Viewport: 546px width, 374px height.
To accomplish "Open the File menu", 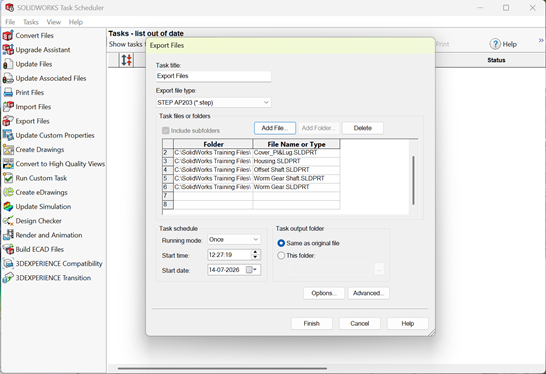I will click(10, 22).
